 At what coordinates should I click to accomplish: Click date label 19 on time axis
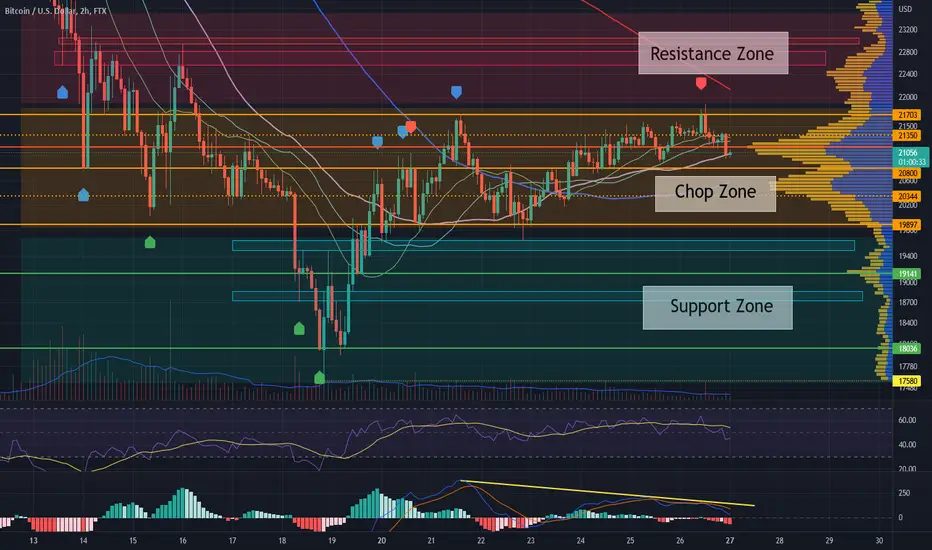click(332, 540)
